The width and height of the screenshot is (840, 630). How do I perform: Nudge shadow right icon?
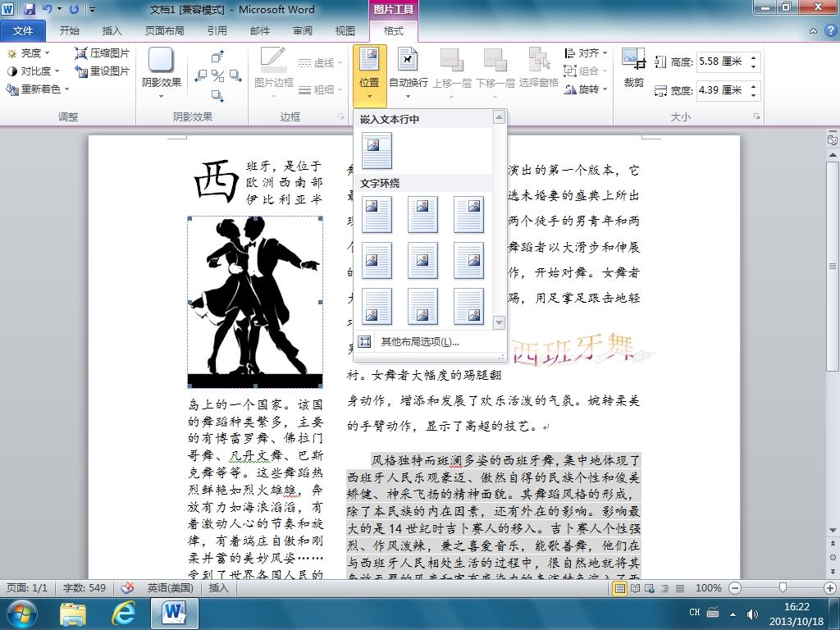coord(235,75)
